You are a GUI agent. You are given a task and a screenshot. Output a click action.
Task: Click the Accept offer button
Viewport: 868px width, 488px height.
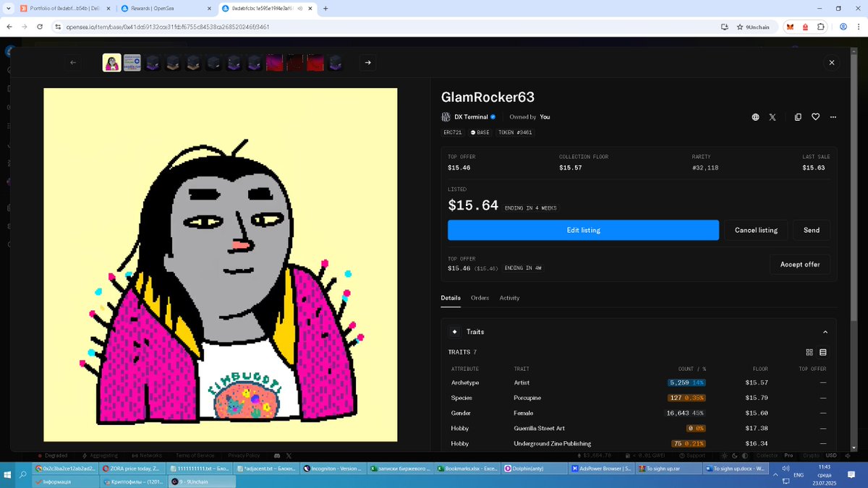coord(800,265)
